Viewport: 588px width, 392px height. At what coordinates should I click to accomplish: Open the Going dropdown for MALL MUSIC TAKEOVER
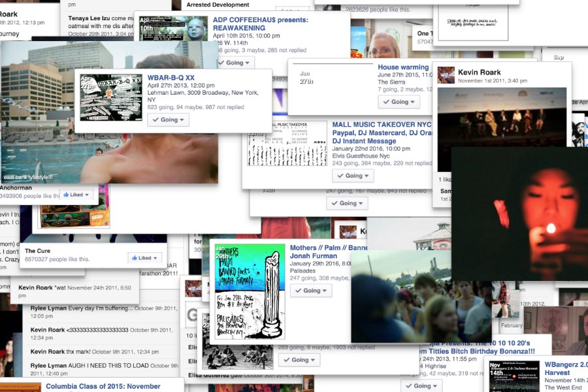(x=353, y=176)
